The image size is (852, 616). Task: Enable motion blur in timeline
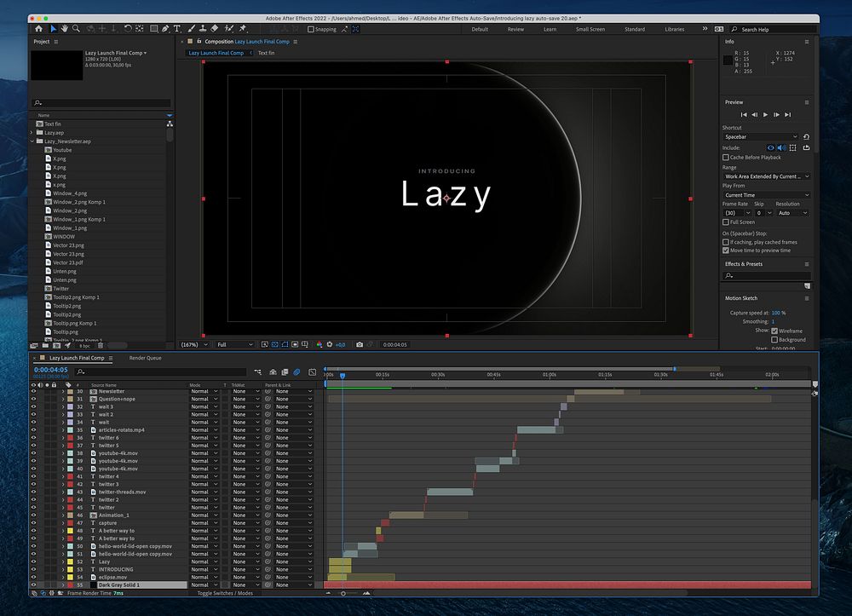297,371
